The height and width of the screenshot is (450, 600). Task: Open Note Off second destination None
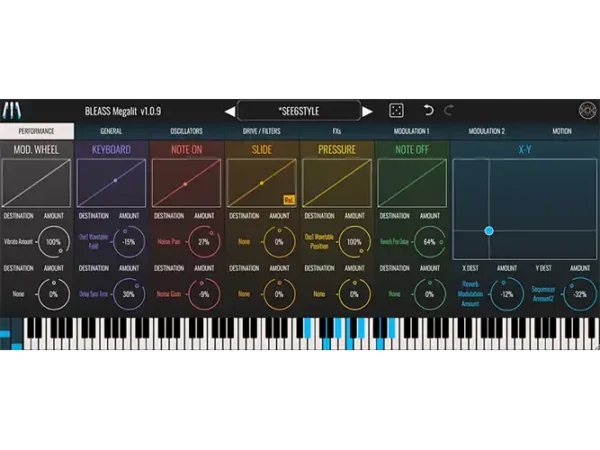(394, 294)
